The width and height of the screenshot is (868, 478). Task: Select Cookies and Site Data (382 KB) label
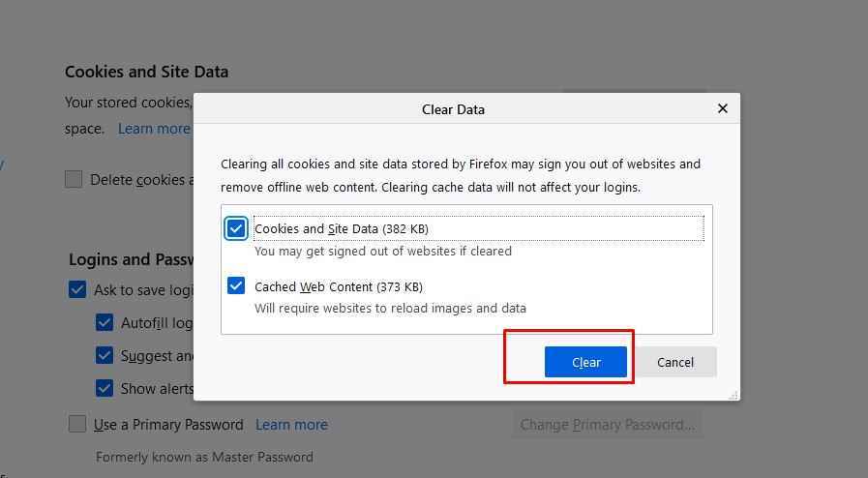[x=341, y=229]
